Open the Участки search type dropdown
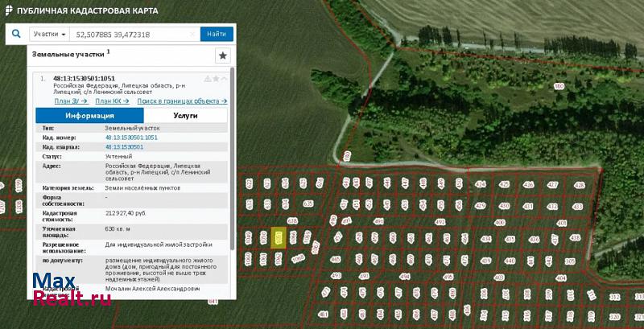This screenshot has height=329, width=644. pos(49,35)
